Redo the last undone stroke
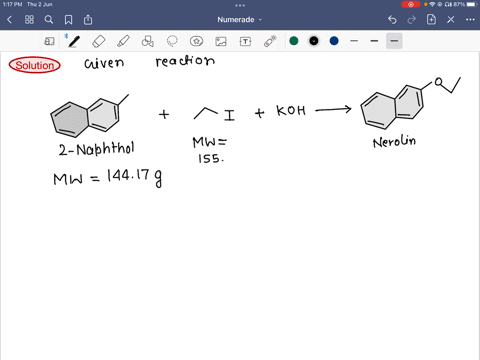Viewport: 480px width, 360px height. point(412,20)
